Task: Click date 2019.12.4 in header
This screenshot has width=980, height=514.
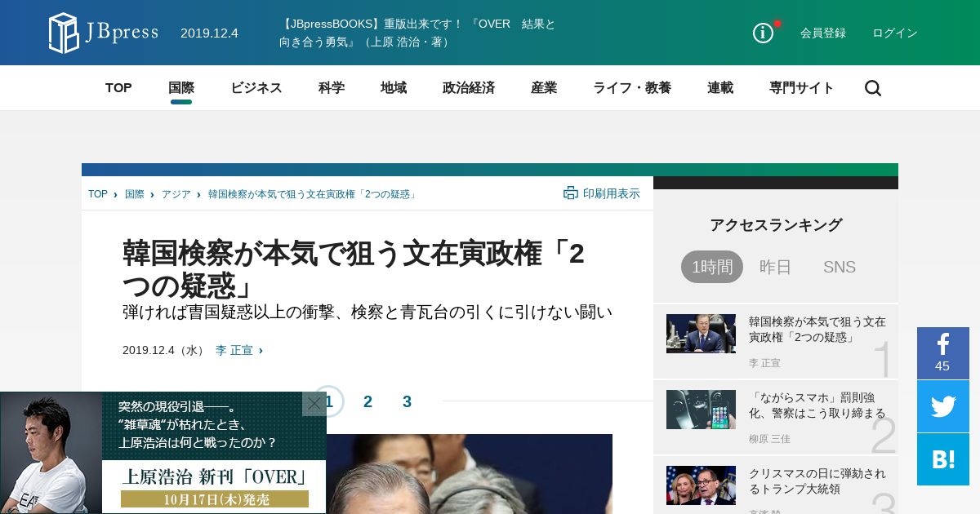Action: (x=209, y=33)
